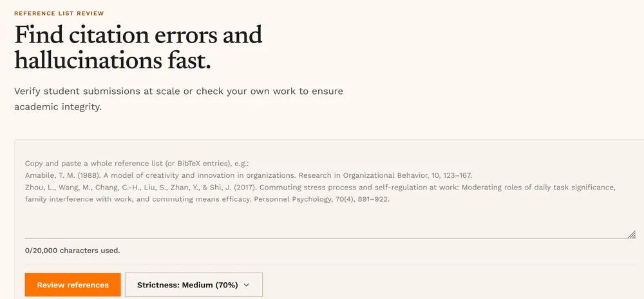Click the 'academic integrity.' text
The height and width of the screenshot is (299, 644).
(58, 107)
